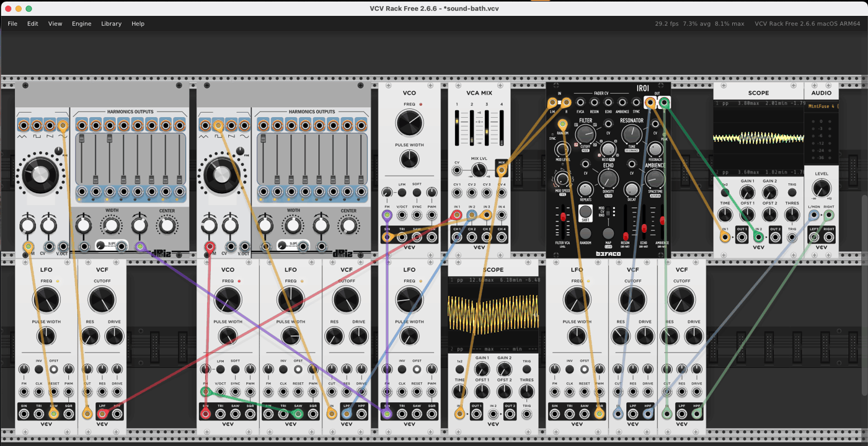Click the TRI output on the VCO beside VCA MIX
This screenshot has height=446, width=868.
coord(402,237)
